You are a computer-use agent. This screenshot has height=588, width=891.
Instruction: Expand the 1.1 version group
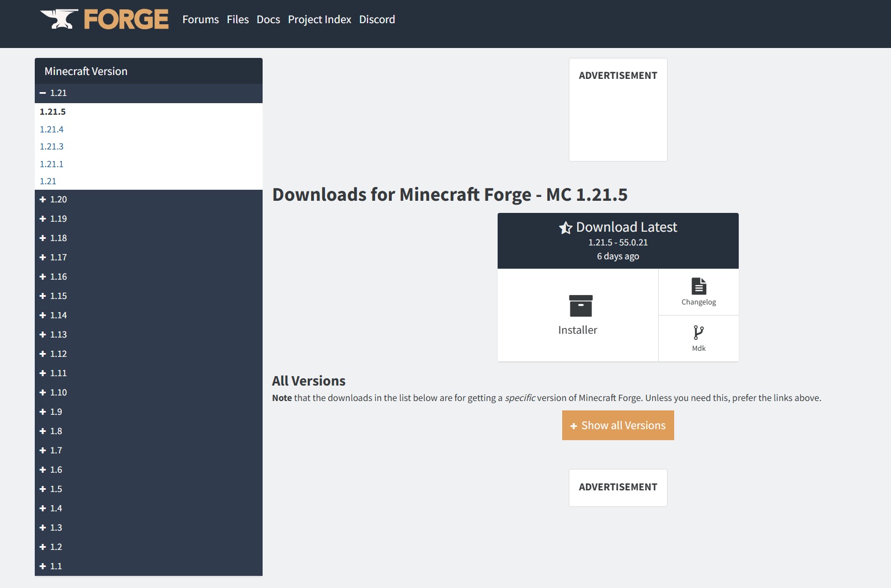(148, 566)
